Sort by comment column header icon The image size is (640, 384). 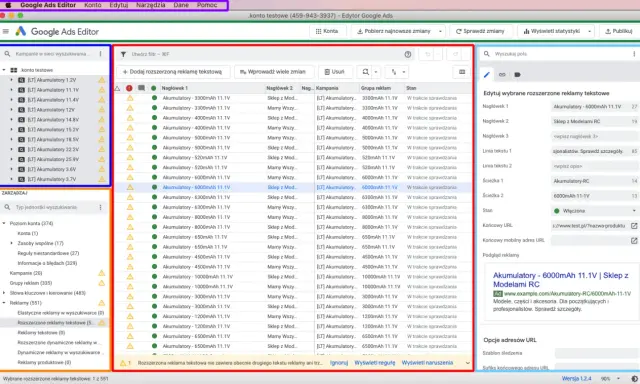(x=141, y=88)
